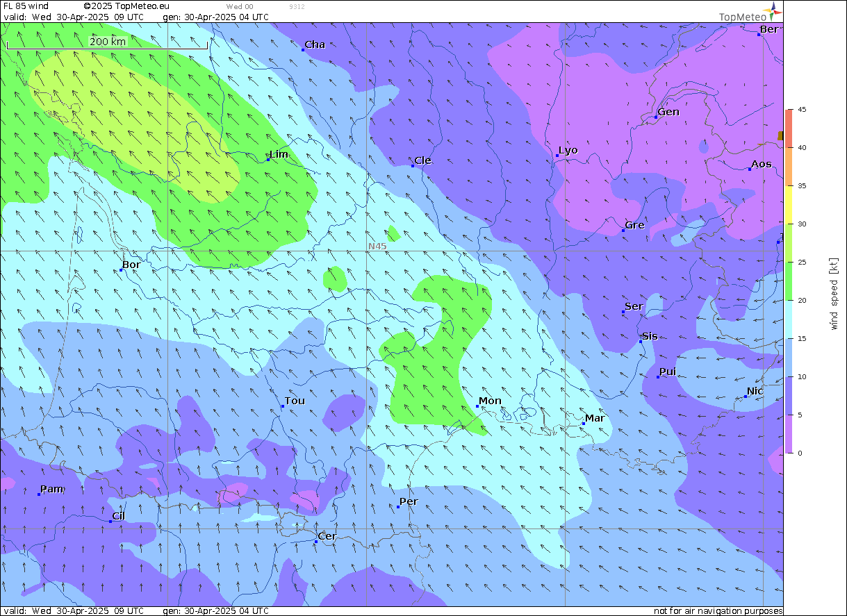This screenshot has height=616, width=847.
Task: Select the red 40–45 kt legend band
Action: pos(789,128)
